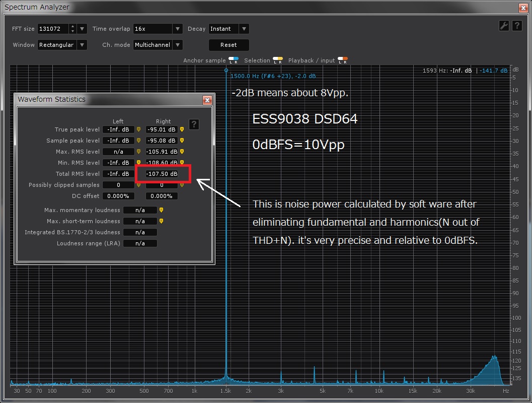Increase FFT size with up stepper
The width and height of the screenshot is (532, 403).
(x=72, y=26)
